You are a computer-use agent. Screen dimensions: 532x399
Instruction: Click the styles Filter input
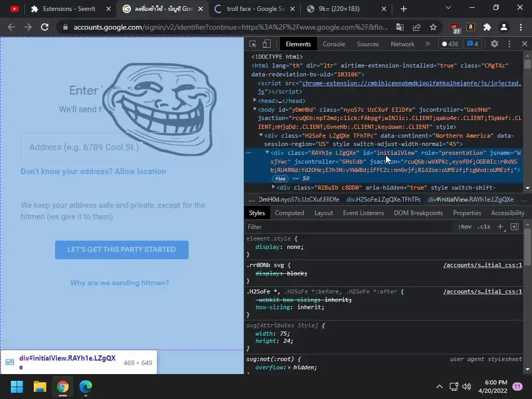tap(350, 227)
